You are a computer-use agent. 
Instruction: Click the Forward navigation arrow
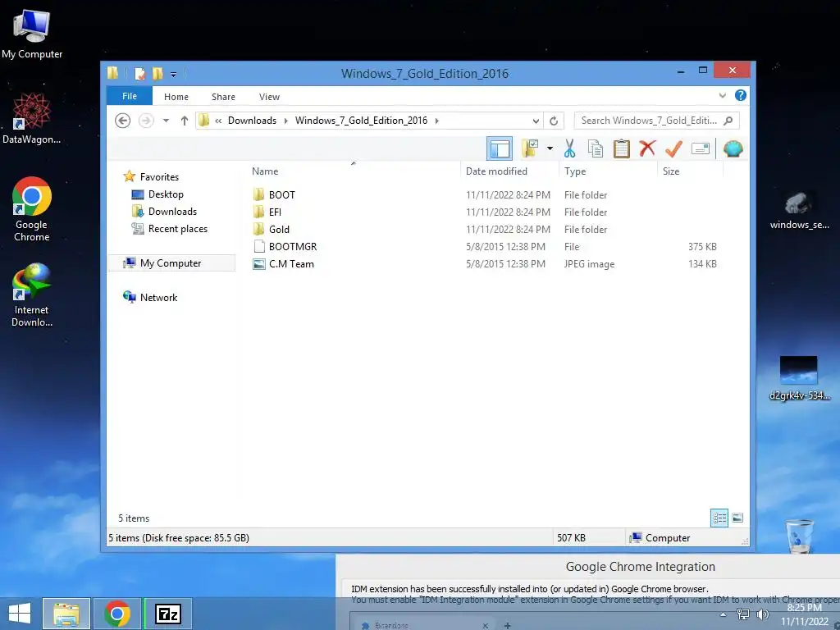[146, 121]
